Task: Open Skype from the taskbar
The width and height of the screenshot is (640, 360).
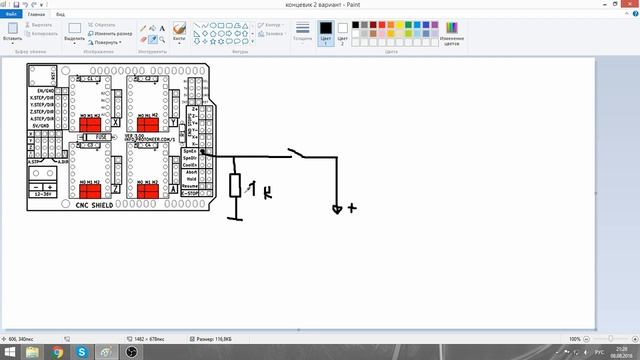Action: pyautogui.click(x=82, y=352)
